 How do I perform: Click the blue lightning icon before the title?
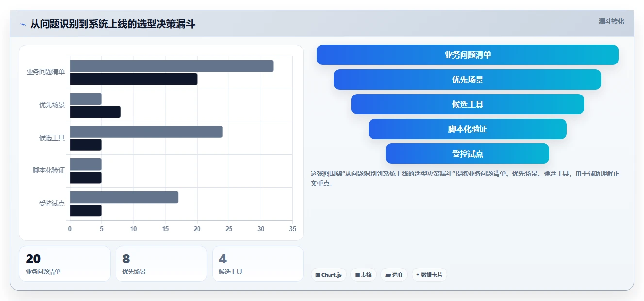(23, 24)
